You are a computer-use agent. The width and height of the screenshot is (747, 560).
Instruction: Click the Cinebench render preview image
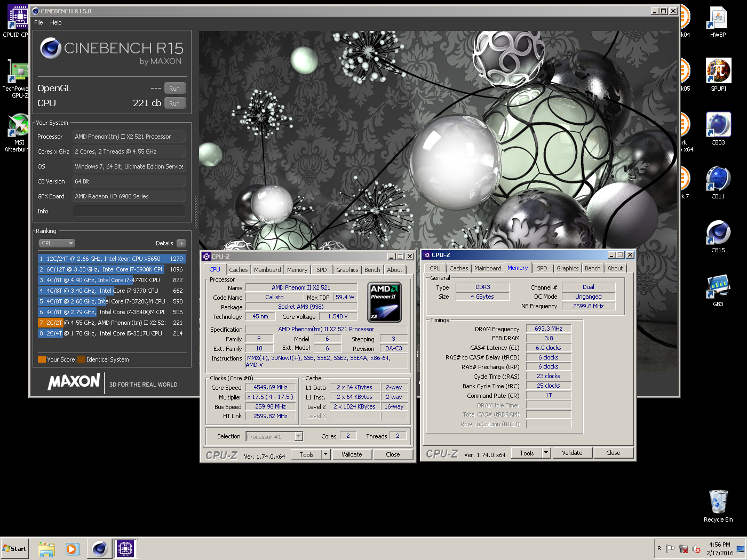coord(439,140)
